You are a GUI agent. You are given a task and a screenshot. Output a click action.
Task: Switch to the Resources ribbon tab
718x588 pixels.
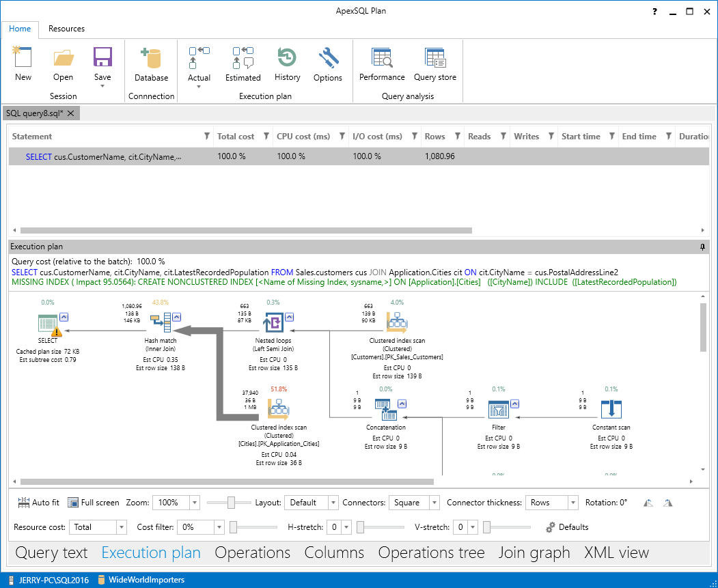66,29
